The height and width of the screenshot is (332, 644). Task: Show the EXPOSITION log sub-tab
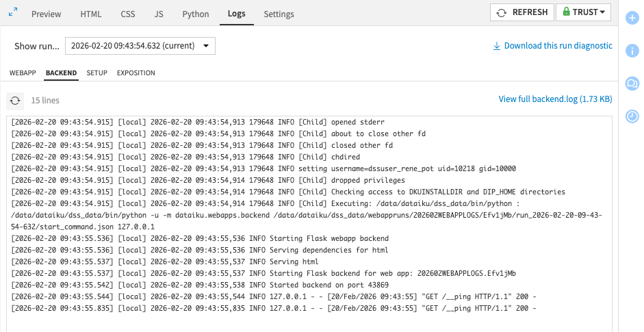pos(136,73)
